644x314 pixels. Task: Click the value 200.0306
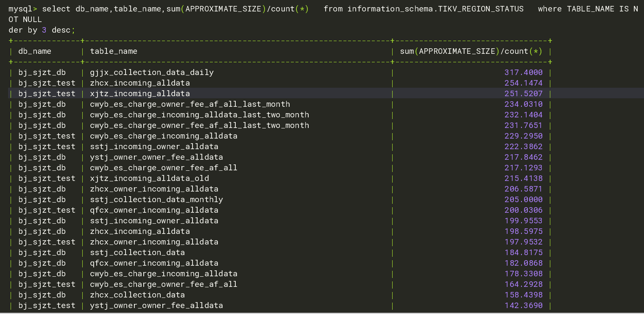[x=523, y=210]
